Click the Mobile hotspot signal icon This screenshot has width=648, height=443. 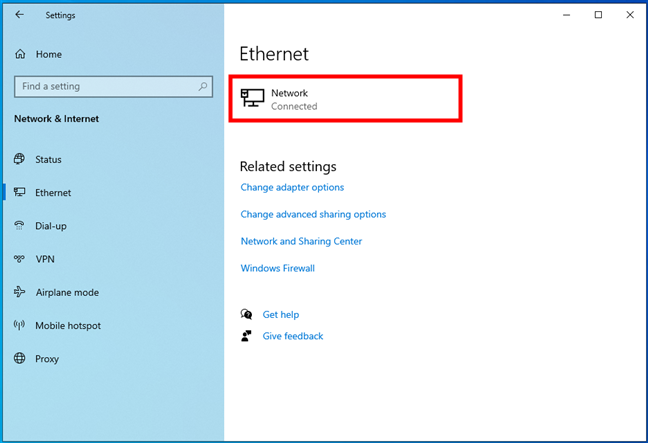[x=19, y=325]
